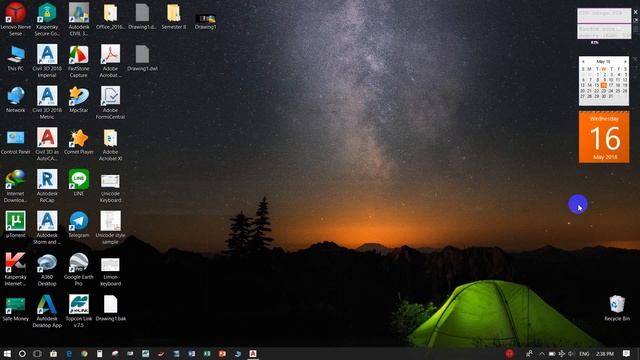640x360 pixels.
Task: Launch A360 Desktop
Action: pyautogui.click(x=47, y=269)
